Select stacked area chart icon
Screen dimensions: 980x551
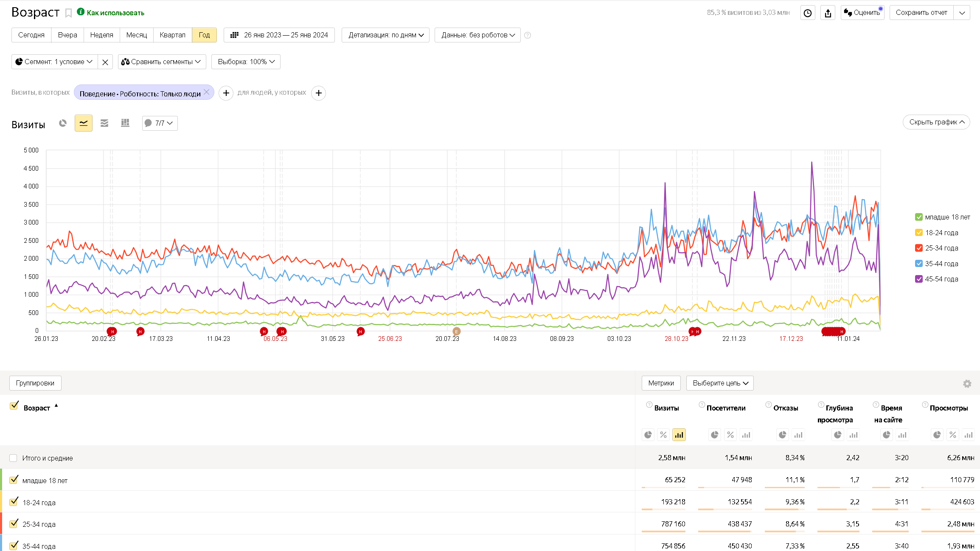click(104, 123)
